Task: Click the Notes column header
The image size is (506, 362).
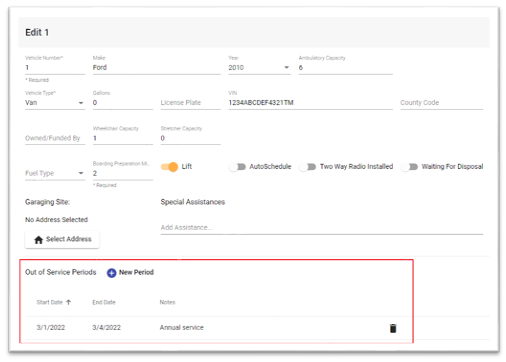Action: click(x=167, y=302)
